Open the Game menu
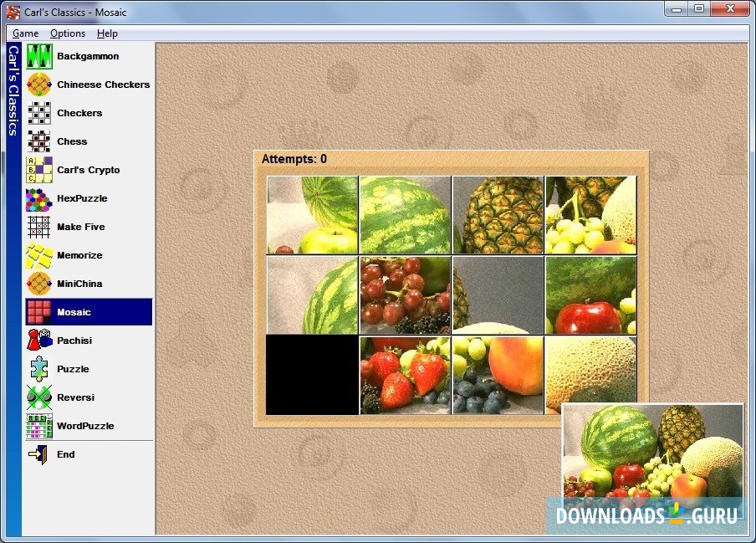The height and width of the screenshot is (543, 756). coord(26,33)
